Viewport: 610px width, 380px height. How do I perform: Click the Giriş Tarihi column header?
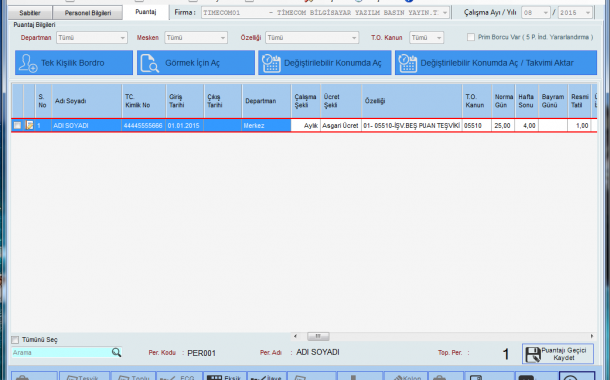tap(185, 101)
